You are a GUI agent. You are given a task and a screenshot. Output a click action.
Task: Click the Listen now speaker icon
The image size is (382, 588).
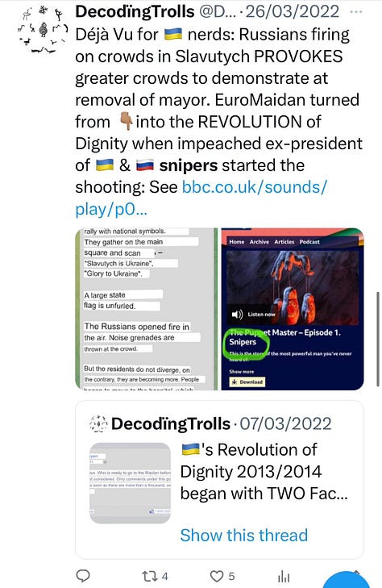point(237,314)
